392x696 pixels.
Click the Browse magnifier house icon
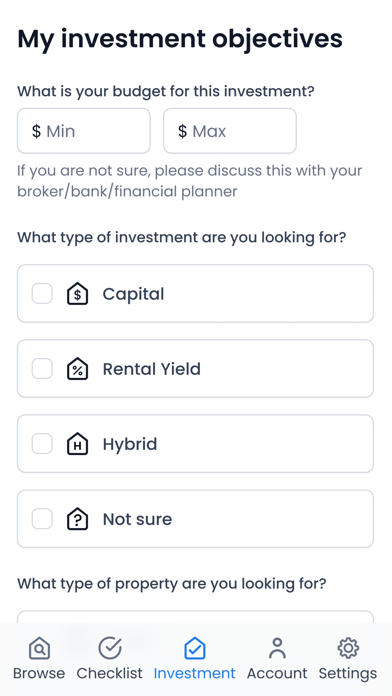pyautogui.click(x=40, y=648)
